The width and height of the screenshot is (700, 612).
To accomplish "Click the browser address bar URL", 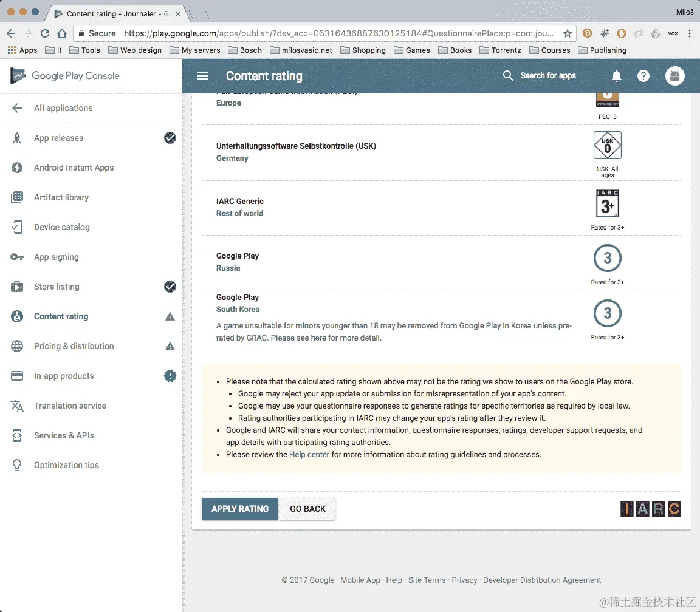I will click(338, 33).
